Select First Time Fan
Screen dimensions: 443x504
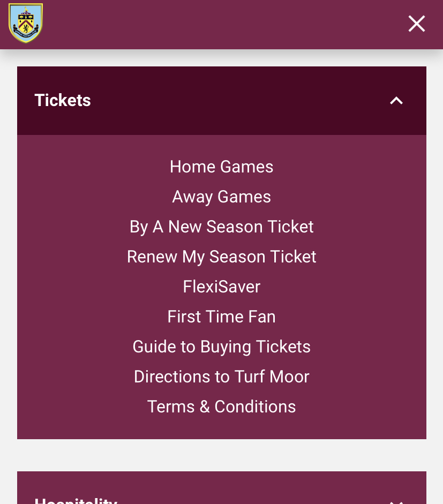(222, 317)
